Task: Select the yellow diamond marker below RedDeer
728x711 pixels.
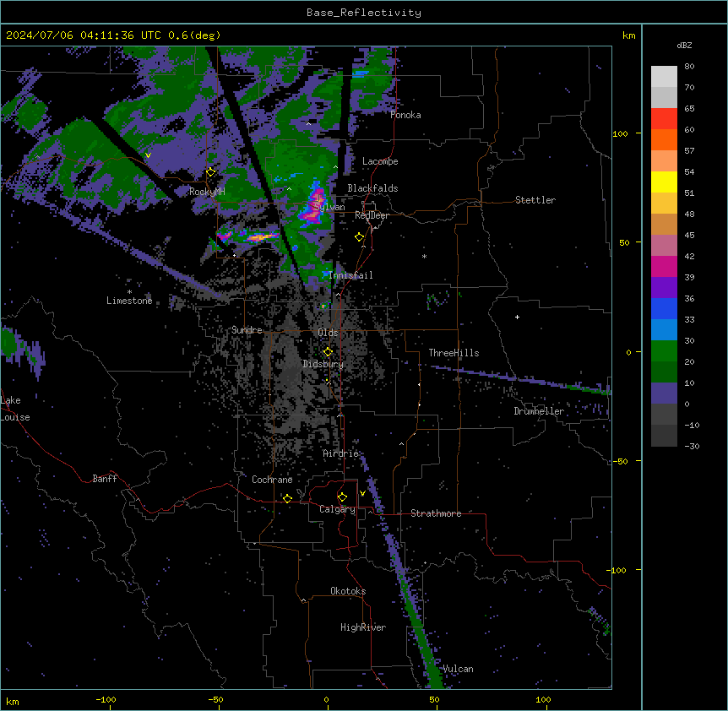Action: click(x=360, y=237)
